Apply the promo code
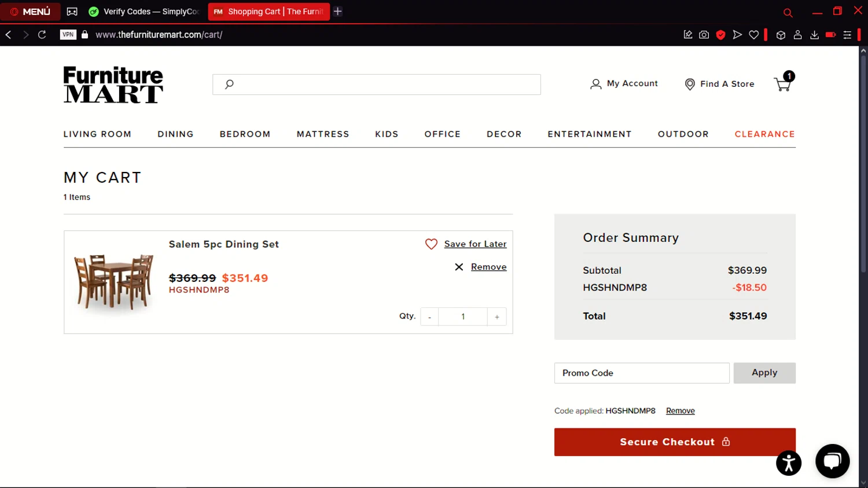This screenshot has width=868, height=488. [x=764, y=373]
